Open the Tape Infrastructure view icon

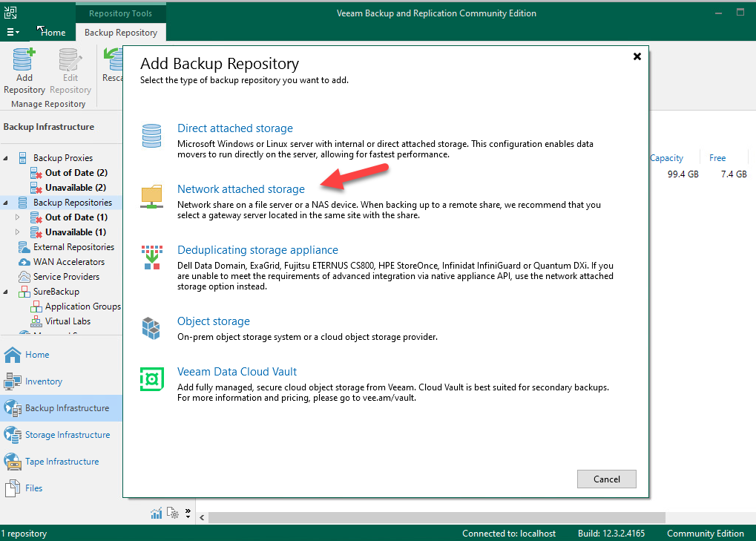13,462
